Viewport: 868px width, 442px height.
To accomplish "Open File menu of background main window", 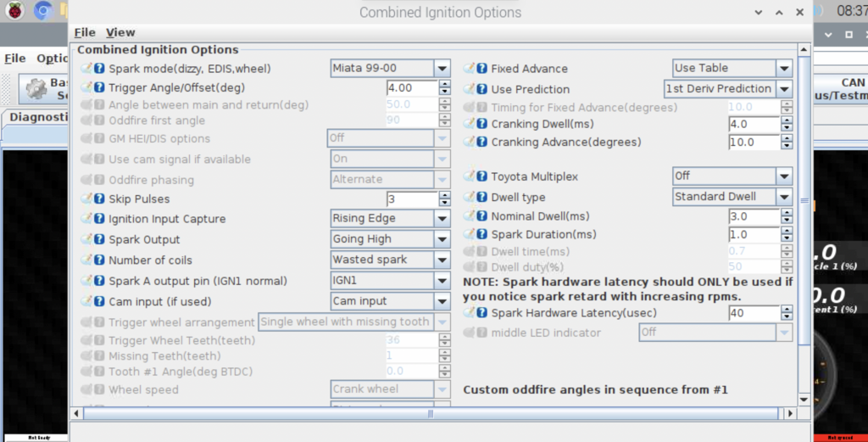I will coord(15,59).
